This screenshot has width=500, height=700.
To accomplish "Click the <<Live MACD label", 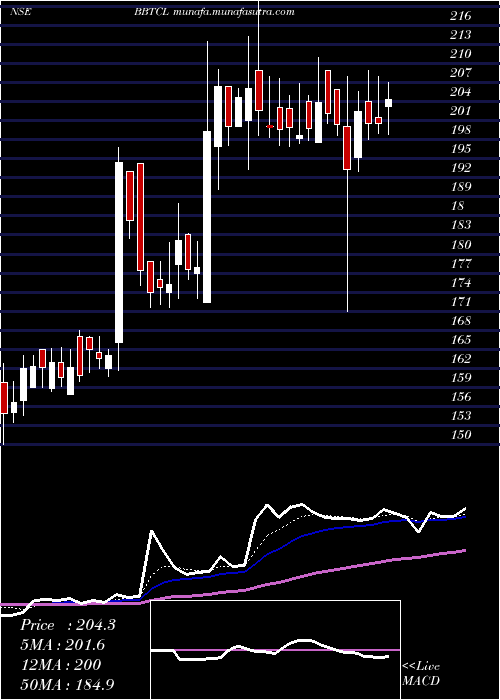I will tap(421, 674).
